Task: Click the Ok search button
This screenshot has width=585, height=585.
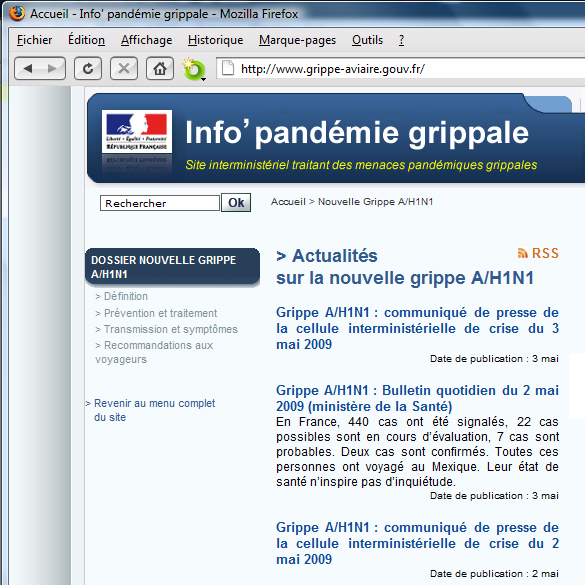Action: 236,203
